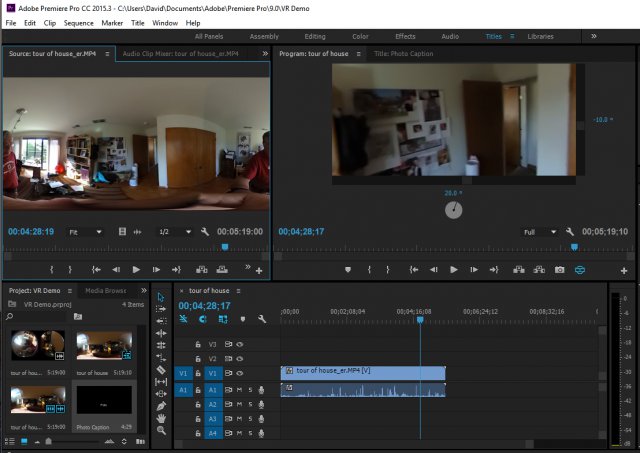The height and width of the screenshot is (453, 640).
Task: Open Source panel menu icon
Action: [x=107, y=53]
